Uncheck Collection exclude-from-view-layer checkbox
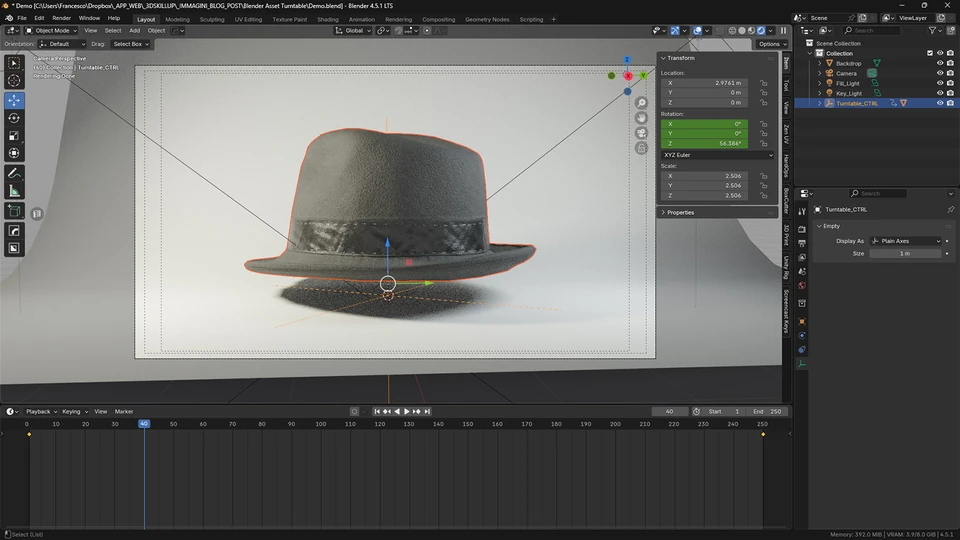This screenshot has width=960, height=540. (x=930, y=53)
